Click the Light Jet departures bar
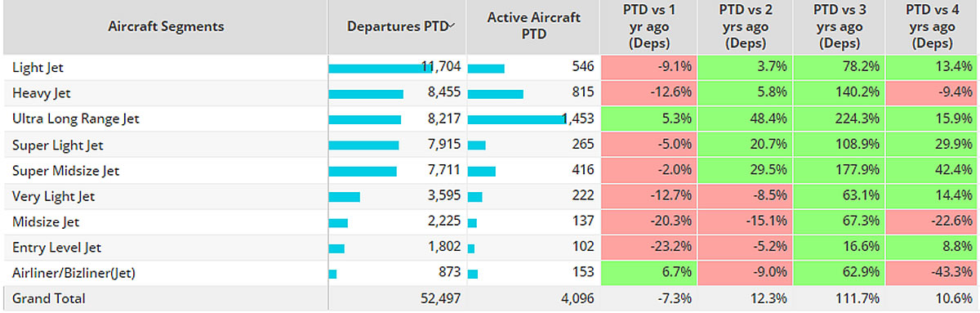 pos(381,68)
